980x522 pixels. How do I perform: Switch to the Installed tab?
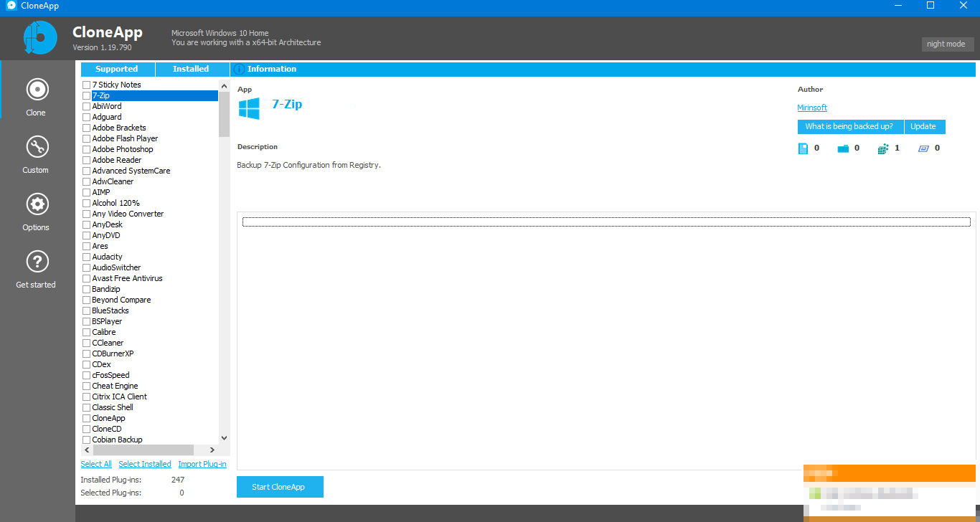[191, 69]
